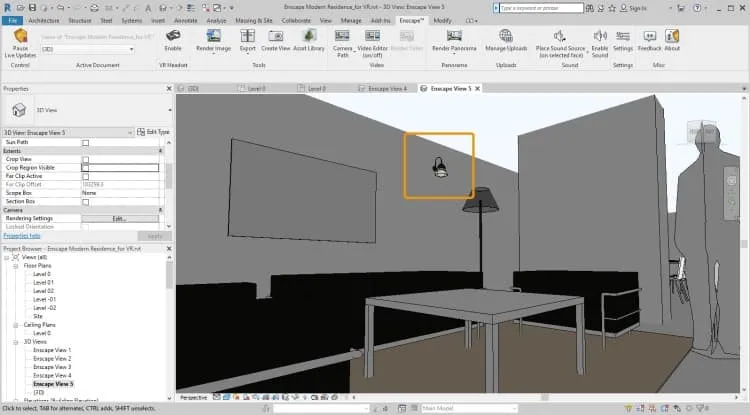Enable the Section Box checkbox
The image size is (750, 415).
pos(86,202)
